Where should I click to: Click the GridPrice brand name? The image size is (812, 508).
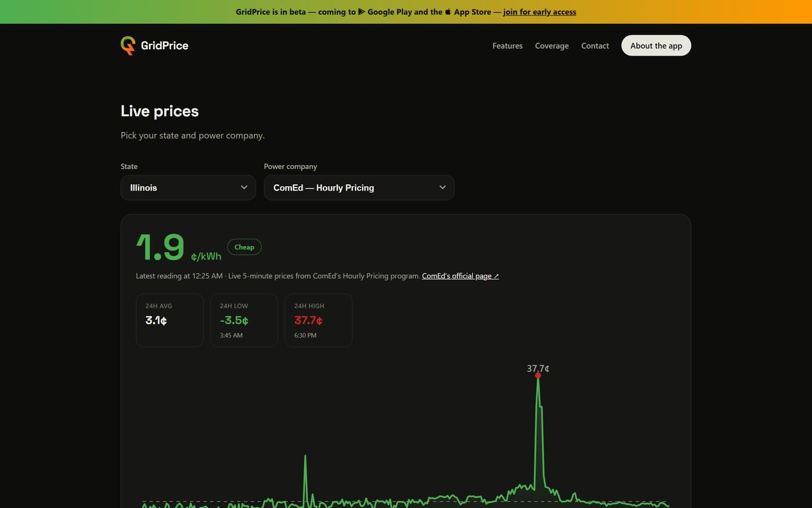[164, 45]
